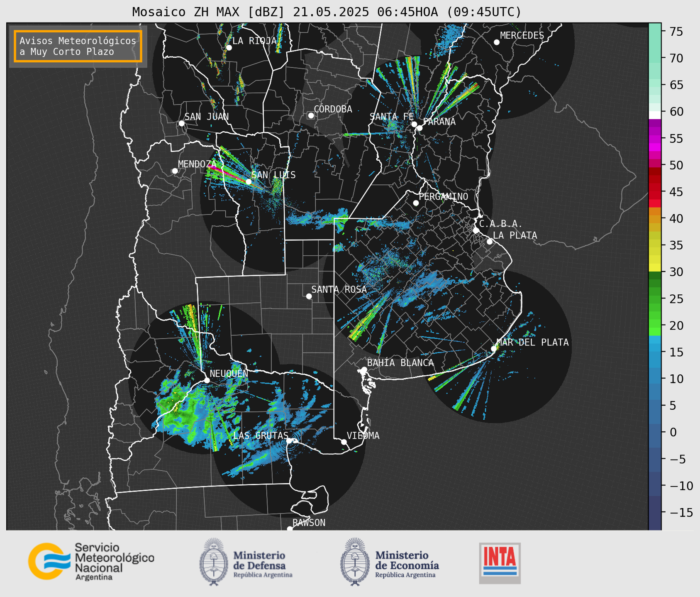Click the CÓRDOBA city marker dot
700x597 pixels.
311,115
